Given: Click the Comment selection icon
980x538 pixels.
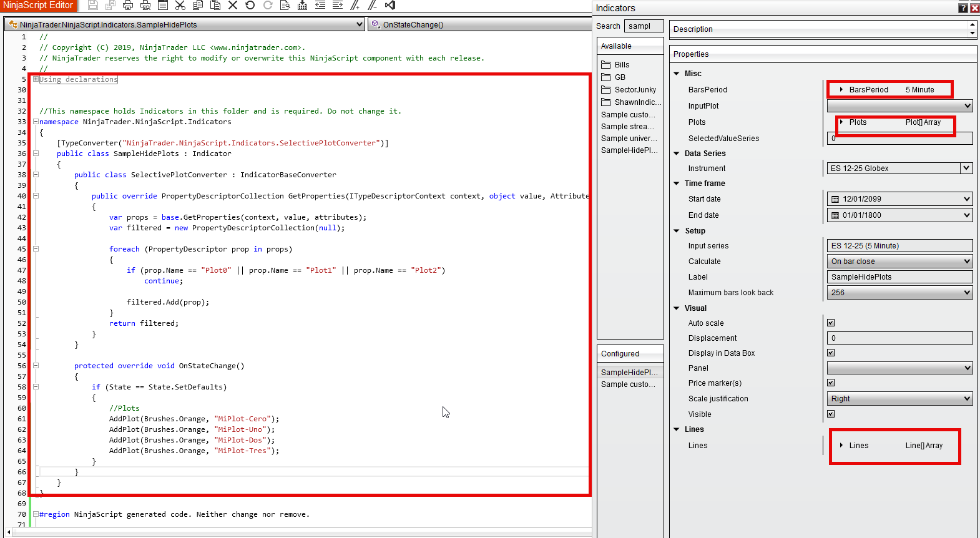Looking at the screenshot, I should tap(355, 6).
